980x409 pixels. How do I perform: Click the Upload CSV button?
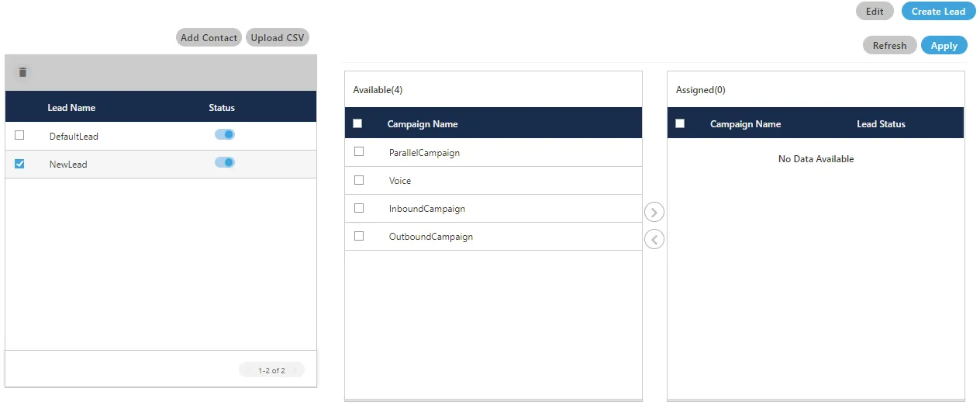point(277,37)
